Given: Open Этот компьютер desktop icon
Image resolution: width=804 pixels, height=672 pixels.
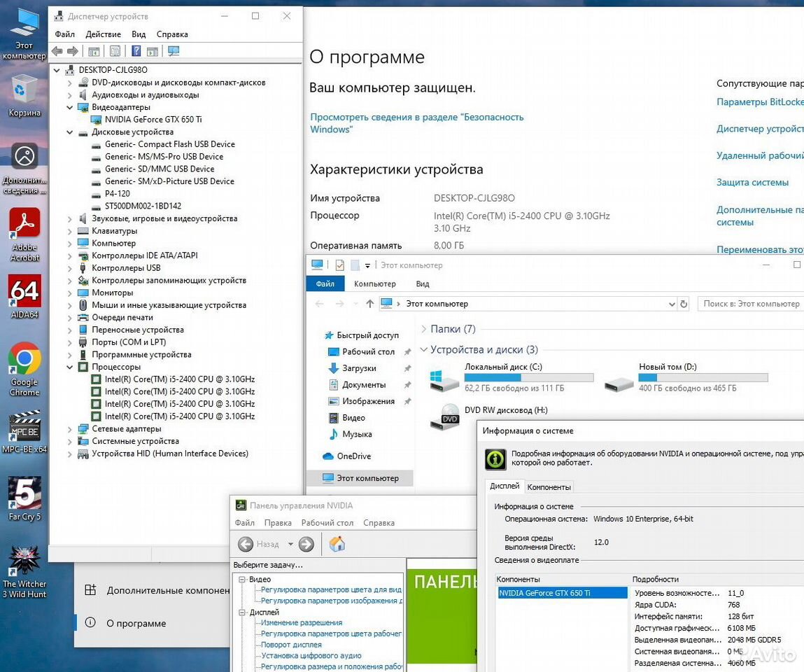Looking at the screenshot, I should point(24,32).
